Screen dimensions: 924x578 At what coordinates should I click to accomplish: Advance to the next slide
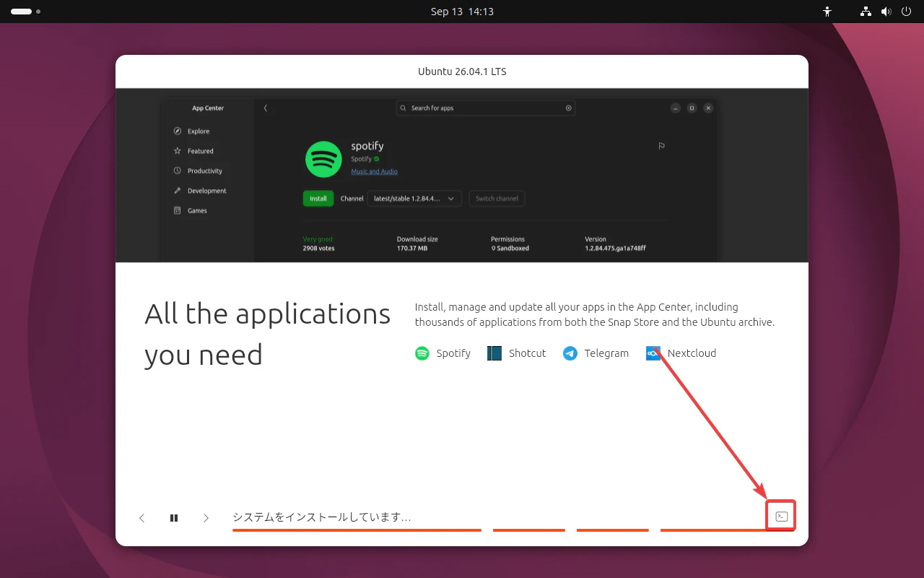coord(206,518)
